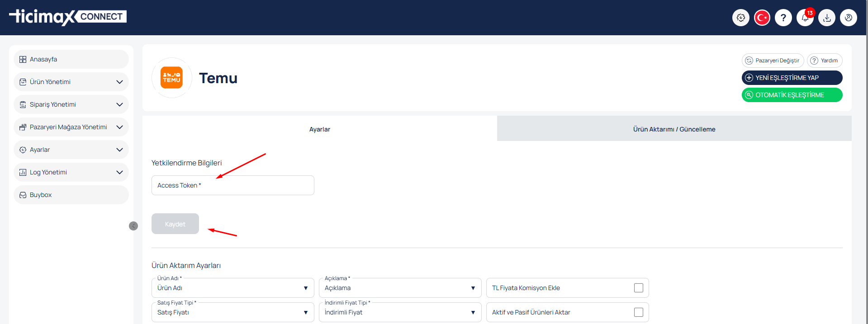Click the Pazaryeri Değiştir swap icon
Viewport: 868px width, 324px height.
click(749, 61)
